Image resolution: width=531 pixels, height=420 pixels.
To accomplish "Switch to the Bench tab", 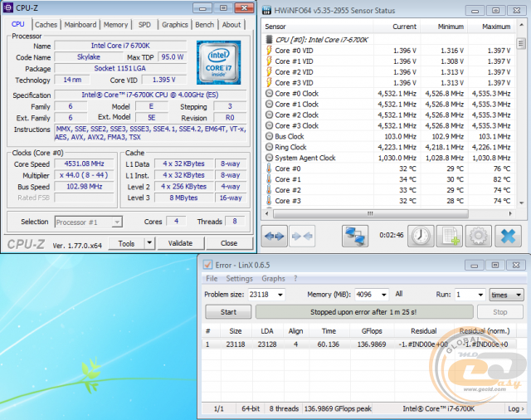I will click(205, 25).
